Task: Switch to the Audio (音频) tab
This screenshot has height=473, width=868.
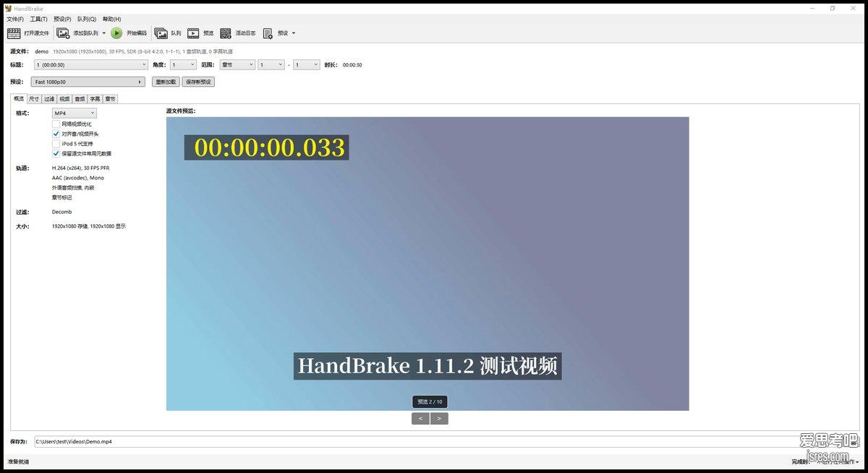Action: pyautogui.click(x=80, y=98)
